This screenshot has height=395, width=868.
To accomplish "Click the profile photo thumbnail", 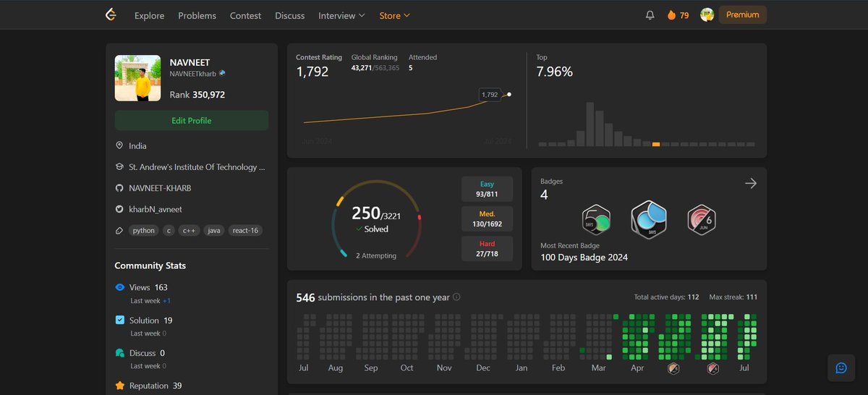I will point(137,78).
